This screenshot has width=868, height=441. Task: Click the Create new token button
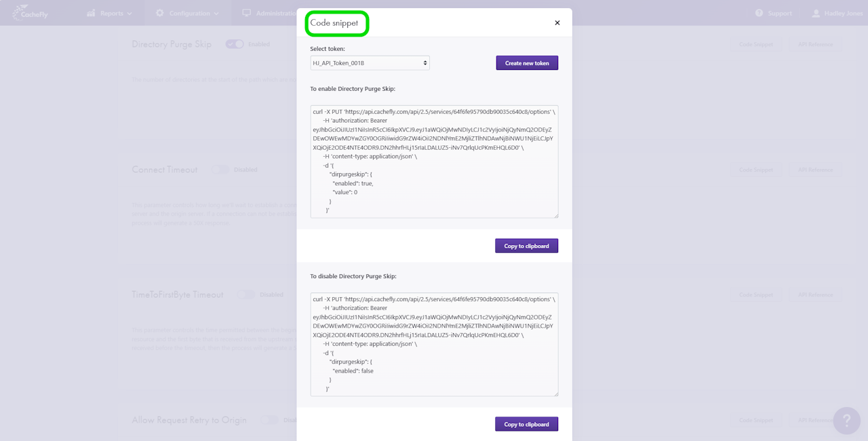[527, 63]
